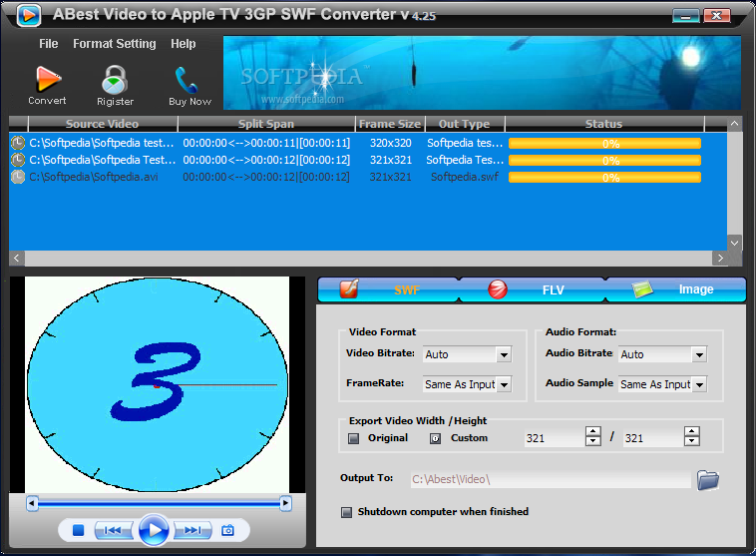756x556 pixels.
Task: Click the Softpedia banner image
Action: (x=482, y=73)
